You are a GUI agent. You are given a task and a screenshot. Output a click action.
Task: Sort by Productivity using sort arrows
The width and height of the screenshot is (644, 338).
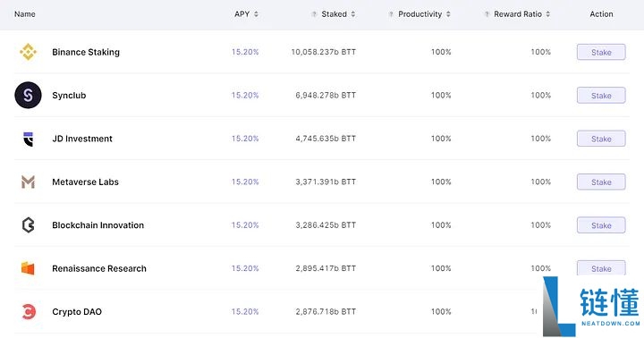(x=448, y=14)
